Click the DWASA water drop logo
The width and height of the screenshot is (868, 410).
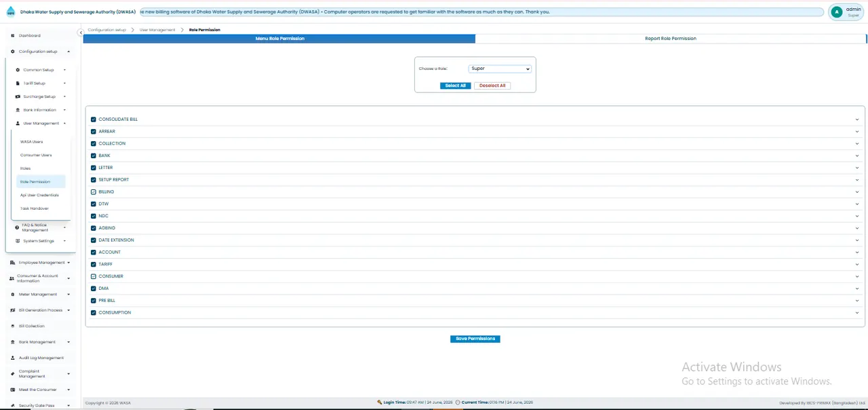pyautogui.click(x=10, y=12)
